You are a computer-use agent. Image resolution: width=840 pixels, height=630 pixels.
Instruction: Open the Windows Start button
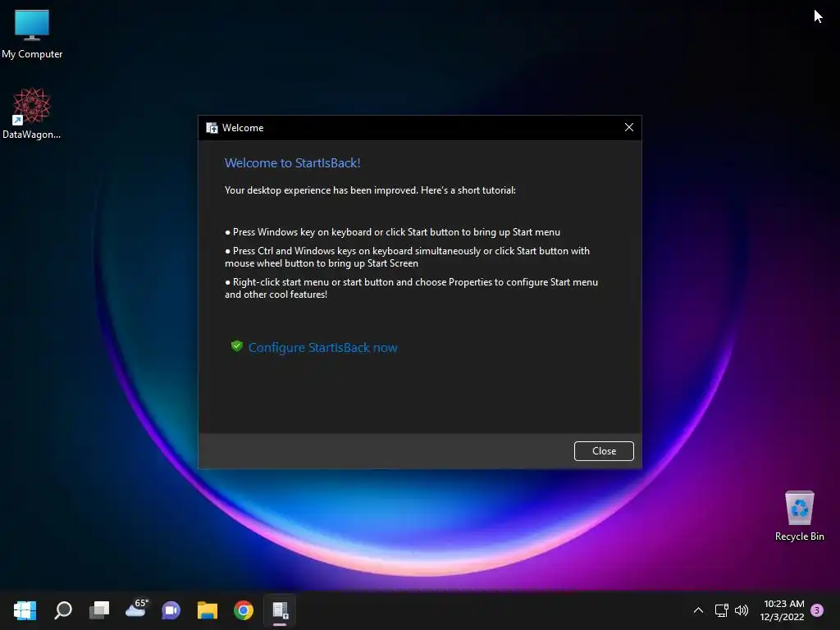(25, 609)
